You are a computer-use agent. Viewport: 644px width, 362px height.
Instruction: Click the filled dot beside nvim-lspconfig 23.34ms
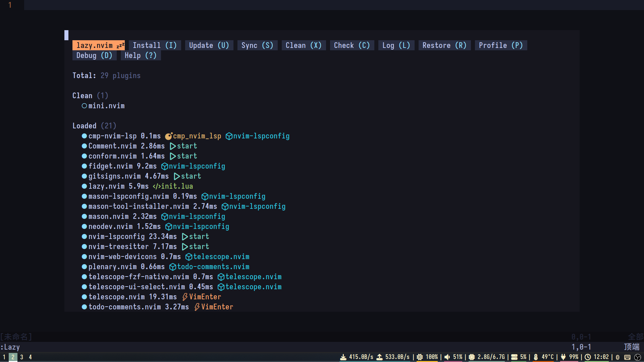pos(84,237)
